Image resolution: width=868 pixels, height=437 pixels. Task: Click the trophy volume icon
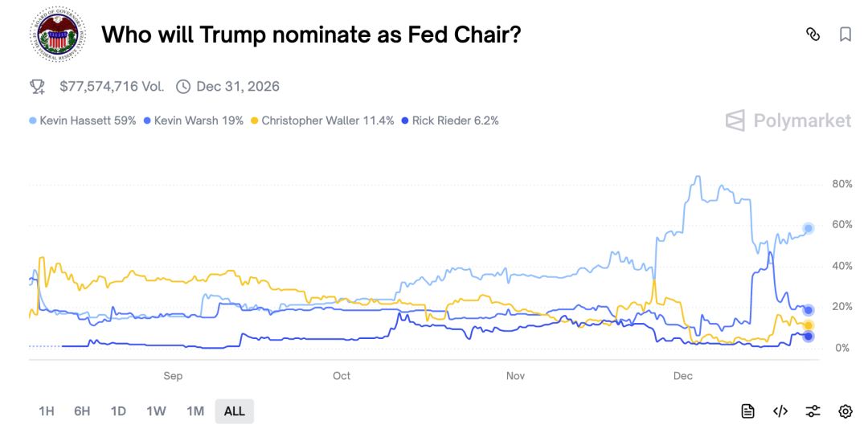pos(37,86)
